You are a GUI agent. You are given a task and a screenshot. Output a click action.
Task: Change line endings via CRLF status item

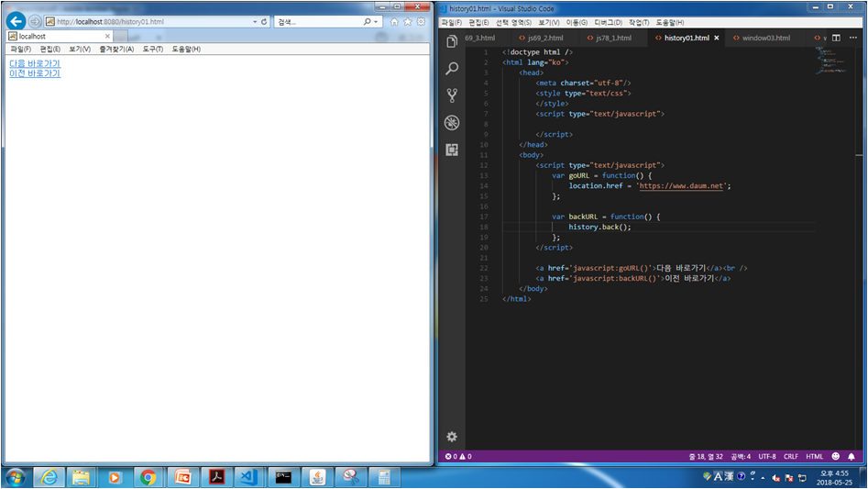tap(790, 456)
